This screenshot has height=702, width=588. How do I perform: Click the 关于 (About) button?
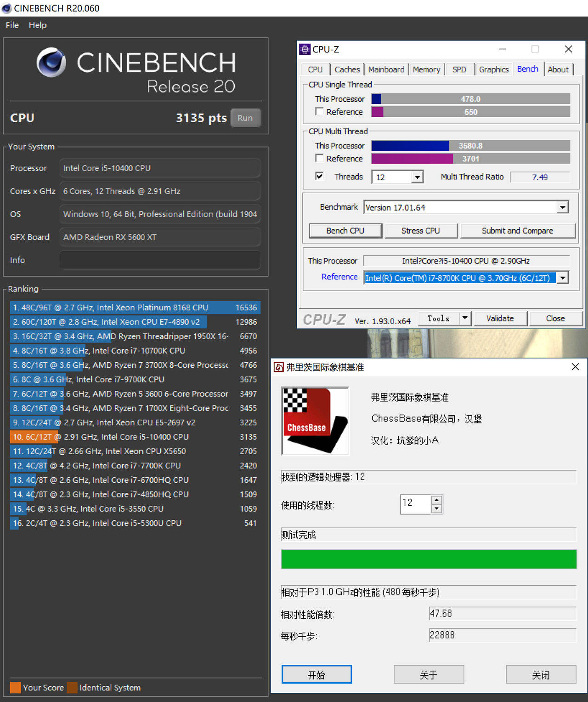(429, 674)
